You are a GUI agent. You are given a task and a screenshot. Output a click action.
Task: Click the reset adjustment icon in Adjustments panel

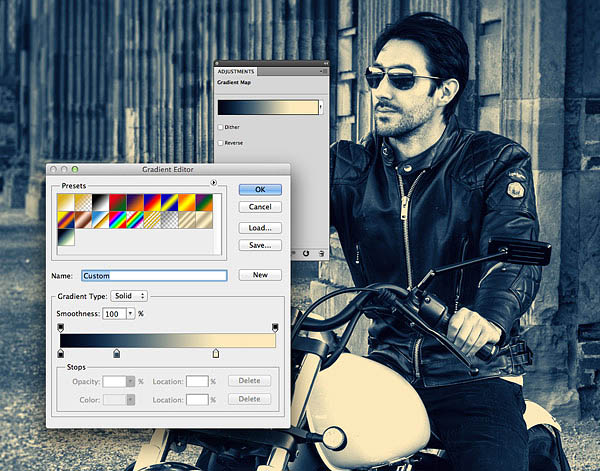coord(305,254)
